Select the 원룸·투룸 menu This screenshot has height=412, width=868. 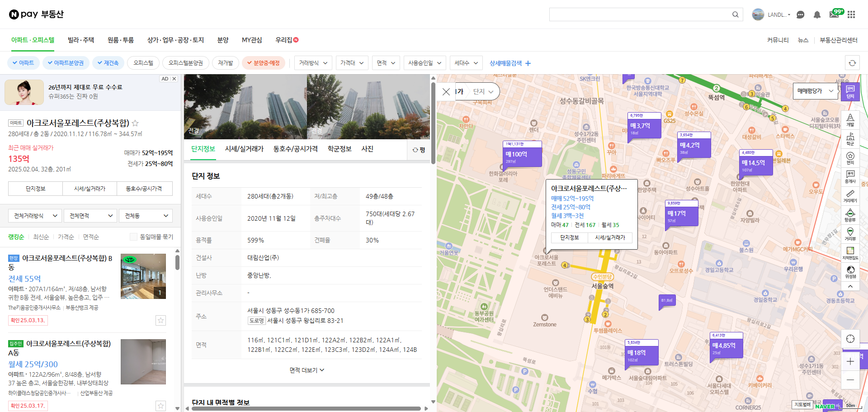pyautogui.click(x=121, y=40)
